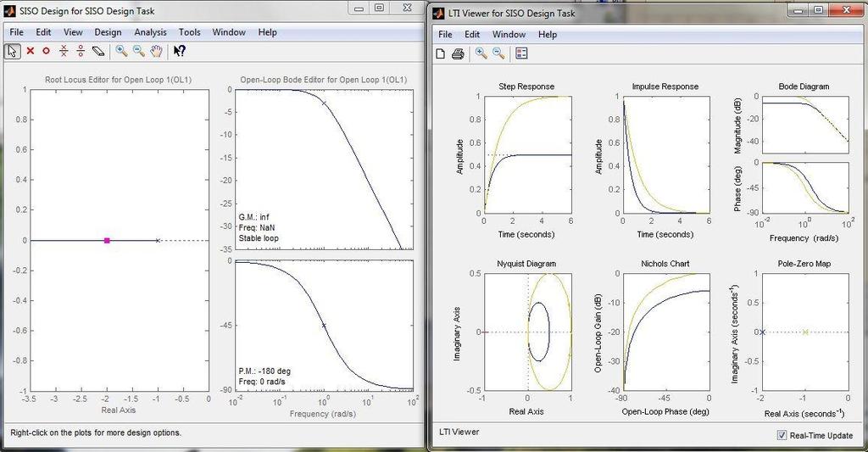Open the Tools menu
Screen dimensions: 868x452
189,32
